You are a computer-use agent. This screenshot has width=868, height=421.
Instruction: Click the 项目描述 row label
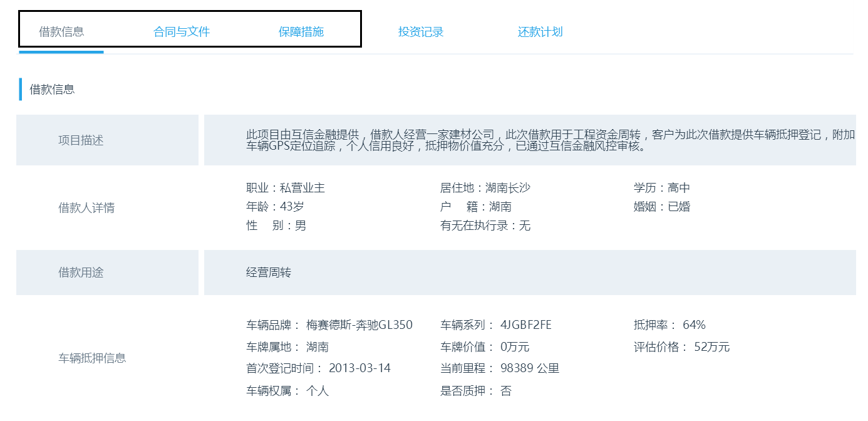click(x=81, y=140)
